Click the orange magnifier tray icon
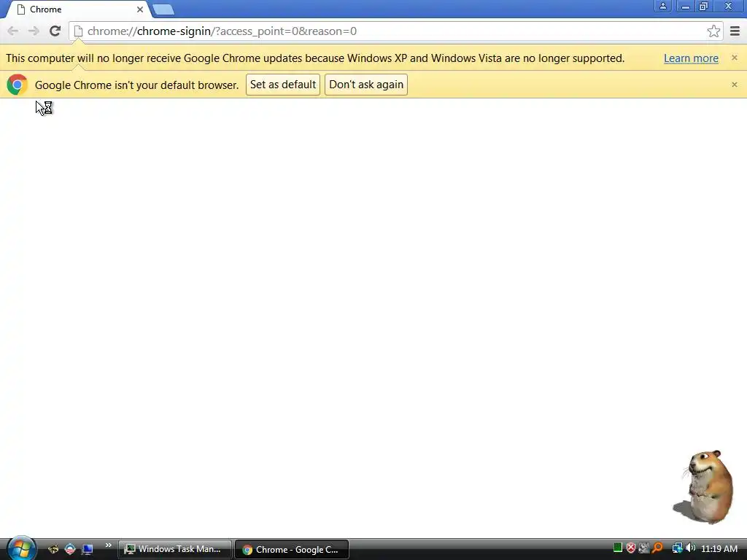Screen dimensions: 747x560 657,548
